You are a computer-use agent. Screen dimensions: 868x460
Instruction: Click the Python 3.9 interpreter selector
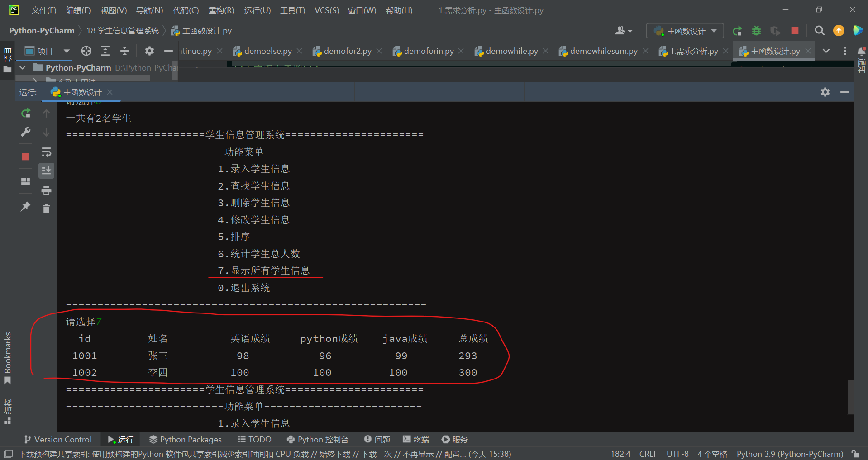coord(789,454)
